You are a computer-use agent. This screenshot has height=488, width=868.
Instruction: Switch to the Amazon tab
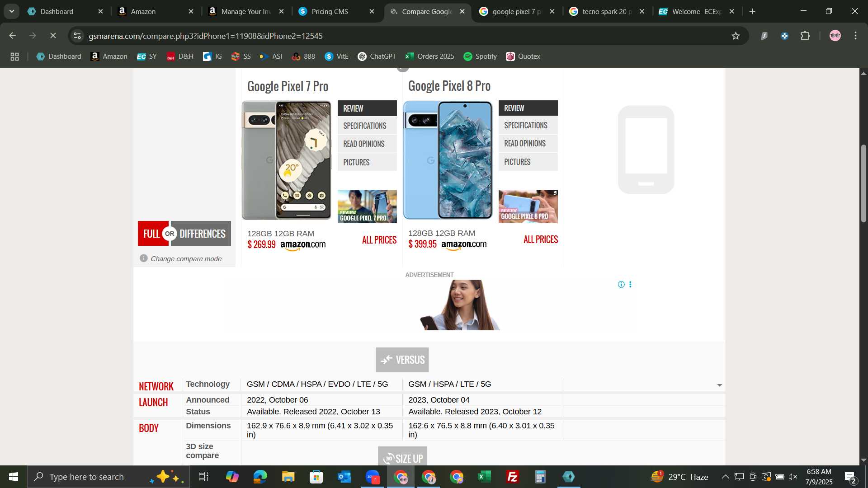156,11
